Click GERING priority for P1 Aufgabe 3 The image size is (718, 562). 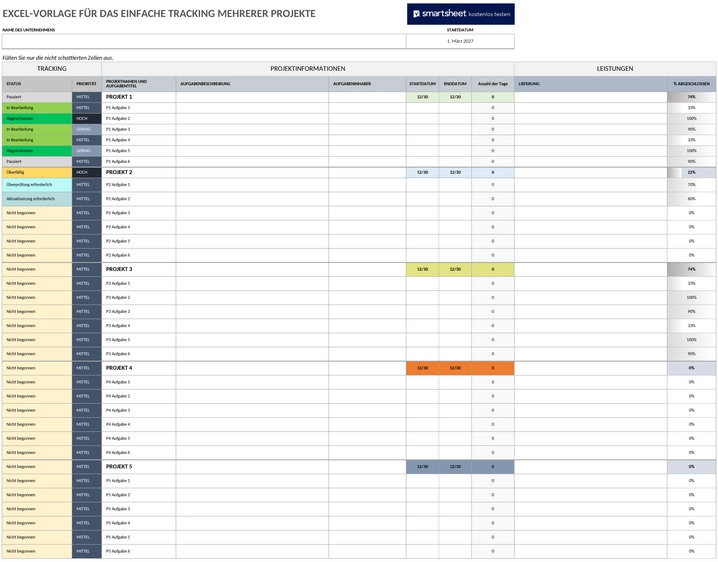pyautogui.click(x=87, y=130)
